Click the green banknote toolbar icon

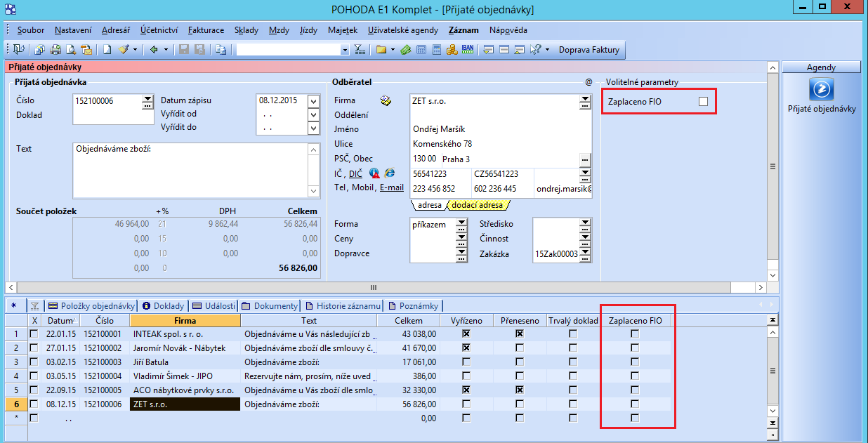click(406, 50)
